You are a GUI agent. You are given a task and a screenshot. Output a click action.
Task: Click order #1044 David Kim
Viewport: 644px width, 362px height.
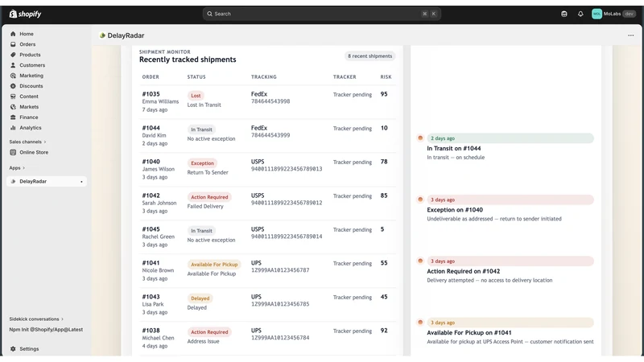click(x=155, y=135)
